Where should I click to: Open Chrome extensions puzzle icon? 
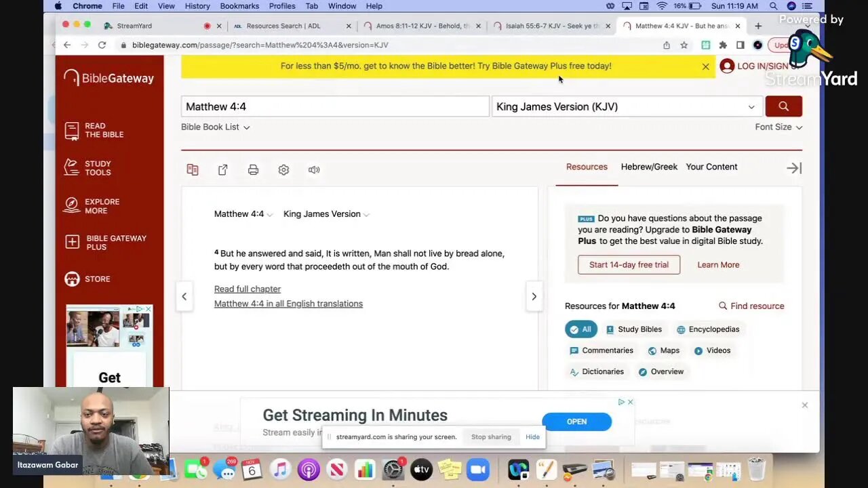[723, 45]
